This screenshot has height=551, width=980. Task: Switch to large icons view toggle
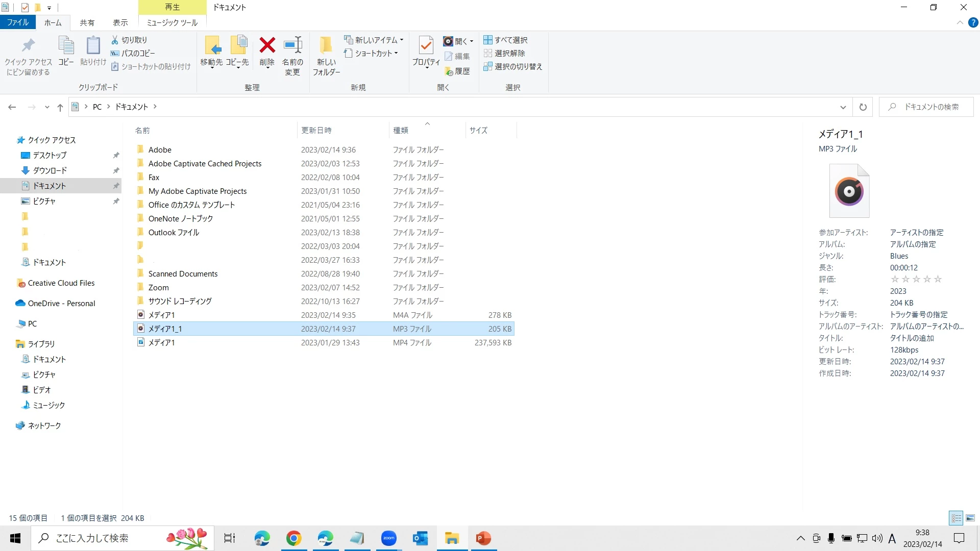970,518
